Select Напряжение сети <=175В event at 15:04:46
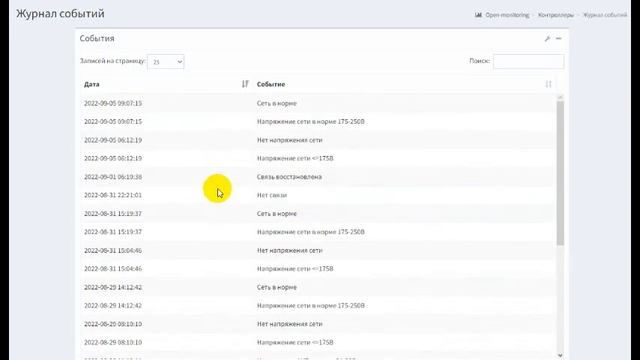The width and height of the screenshot is (640, 360). tap(295, 269)
